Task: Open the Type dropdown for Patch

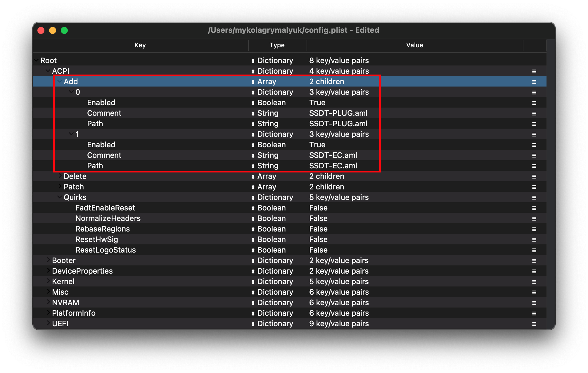Action: [253, 187]
